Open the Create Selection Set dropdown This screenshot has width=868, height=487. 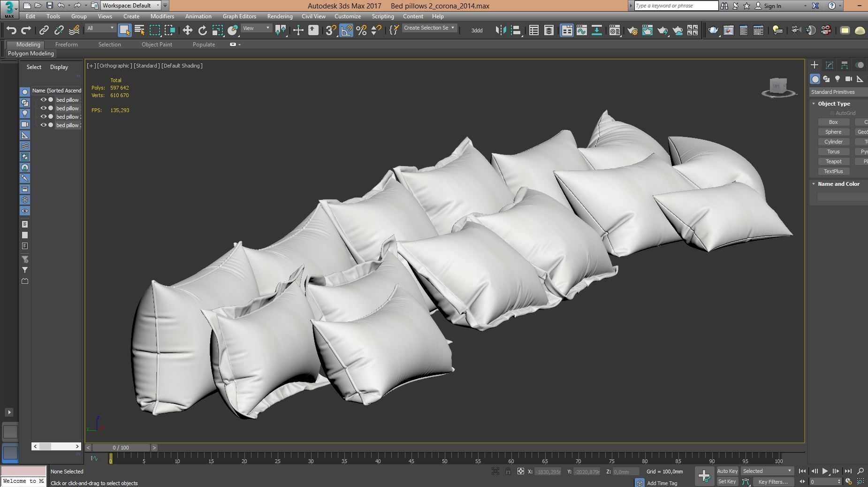[x=429, y=28]
